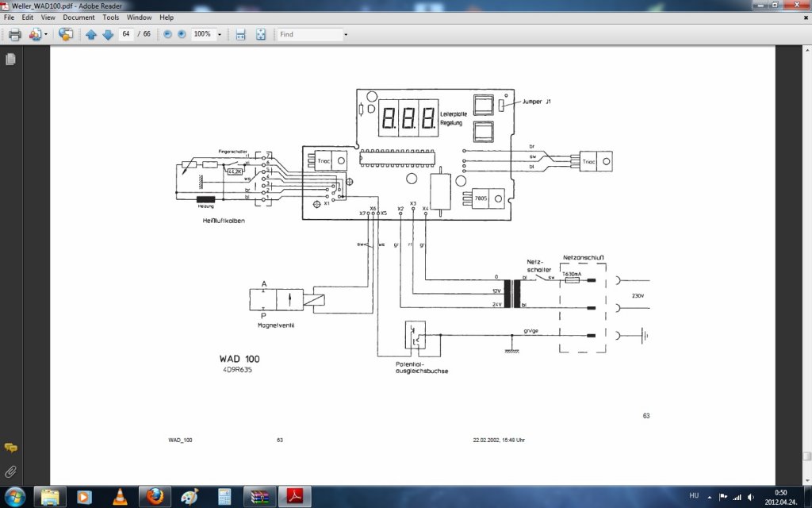Show the Pages thumbnail side panel
812x508 pixels.
10,60
